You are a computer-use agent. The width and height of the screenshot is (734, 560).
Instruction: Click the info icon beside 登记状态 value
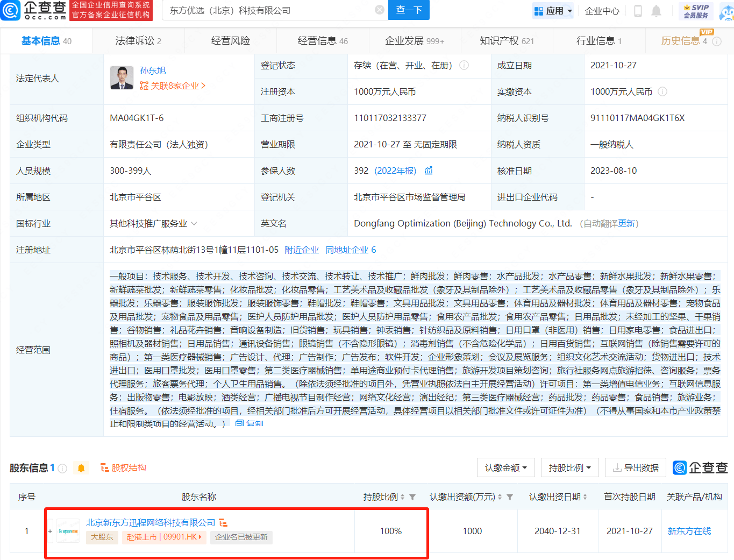point(464,65)
